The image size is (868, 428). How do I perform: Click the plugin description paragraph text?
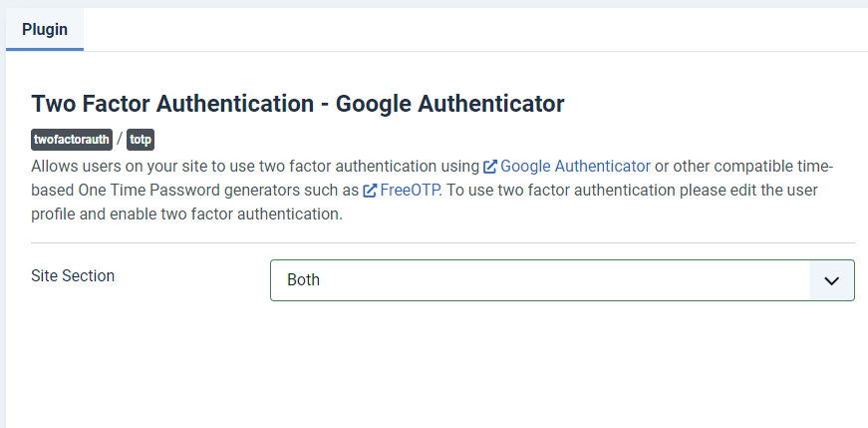249,166
